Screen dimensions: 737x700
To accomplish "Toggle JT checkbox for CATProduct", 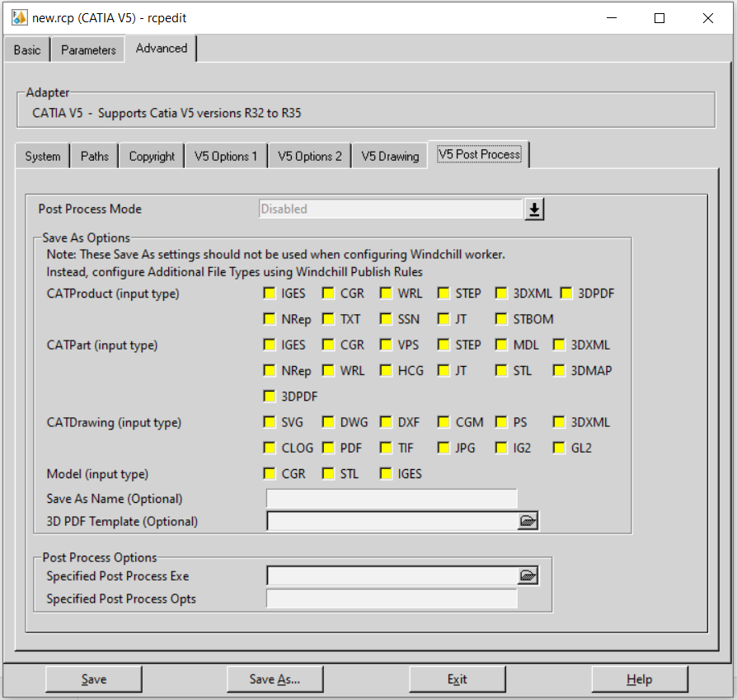I will tap(444, 319).
